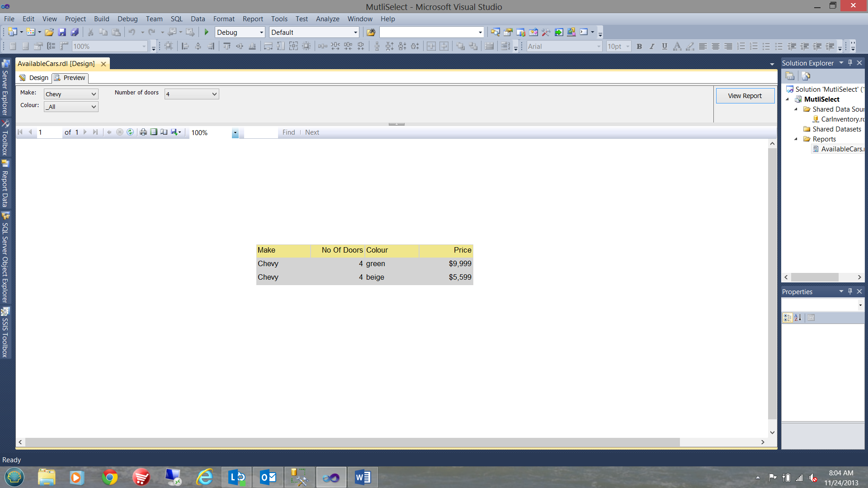Click the horizontal scrollbar of the report
The image size is (868, 488).
tap(353, 442)
